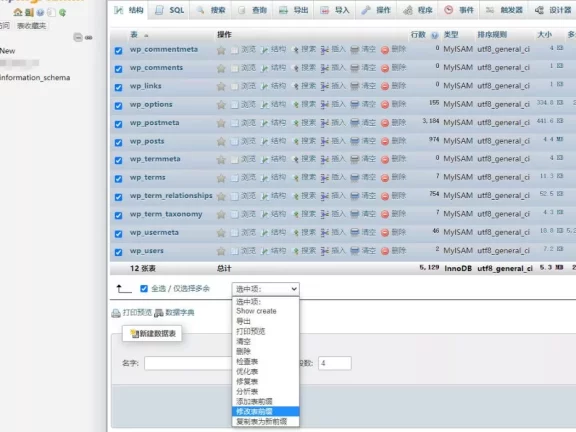Choose 打印预览 in the dropdown list
Viewport: 576px width, 432px height.
pyautogui.click(x=266, y=331)
